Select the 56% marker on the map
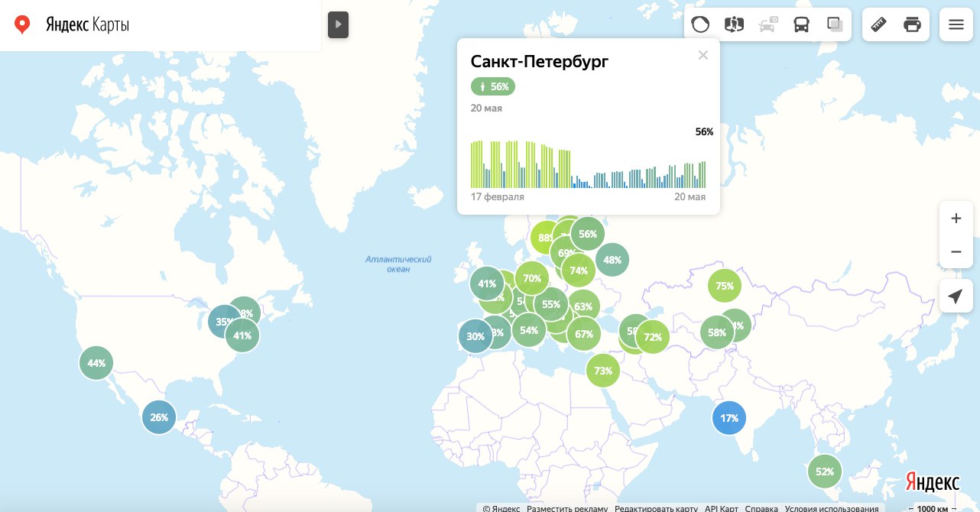The image size is (980, 512). [x=588, y=235]
